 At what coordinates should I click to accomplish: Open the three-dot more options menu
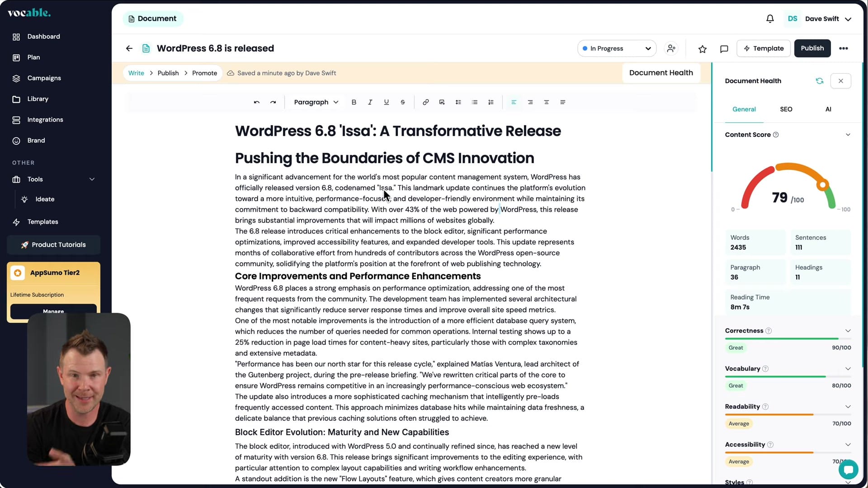[x=844, y=48]
